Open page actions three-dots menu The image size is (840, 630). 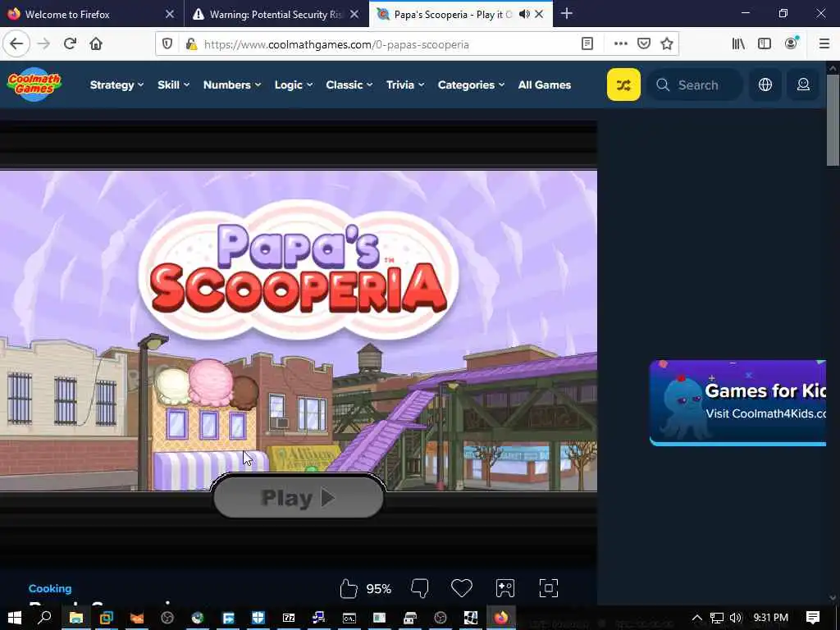click(620, 44)
